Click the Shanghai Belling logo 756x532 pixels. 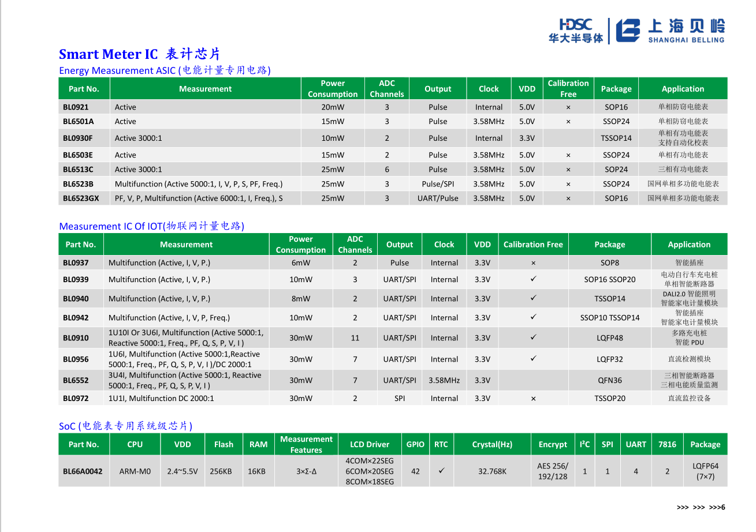pyautogui.click(x=669, y=31)
